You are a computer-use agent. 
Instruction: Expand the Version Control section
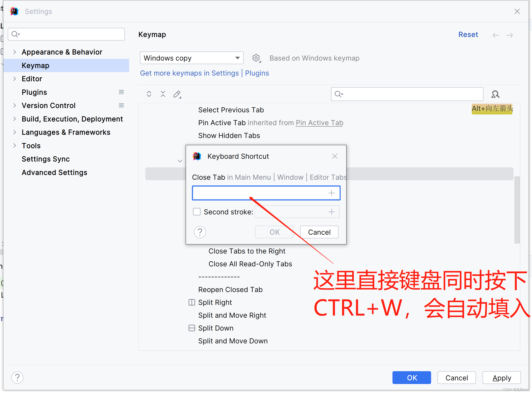point(15,105)
